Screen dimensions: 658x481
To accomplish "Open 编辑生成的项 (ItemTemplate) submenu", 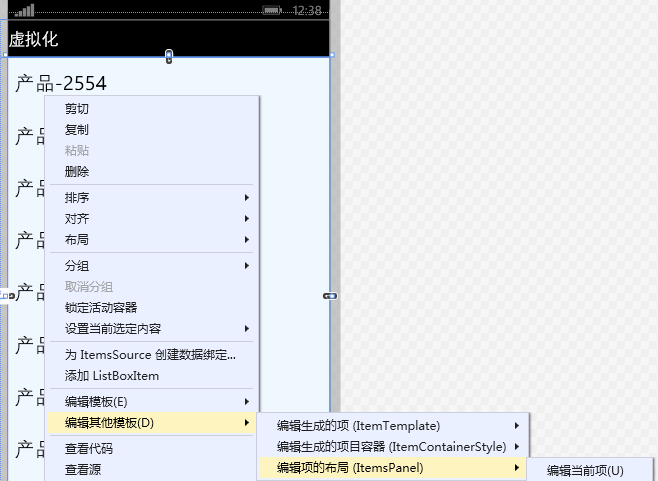I will point(393,426).
